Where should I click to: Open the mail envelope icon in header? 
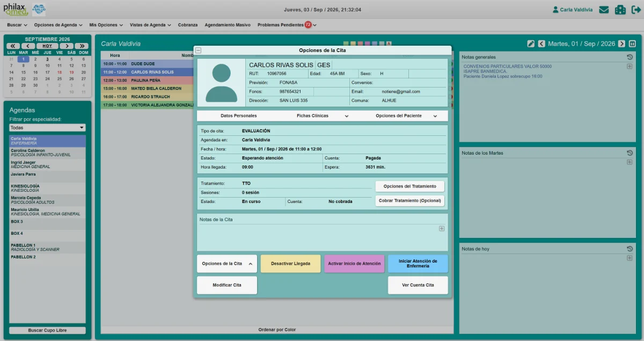[x=604, y=10]
